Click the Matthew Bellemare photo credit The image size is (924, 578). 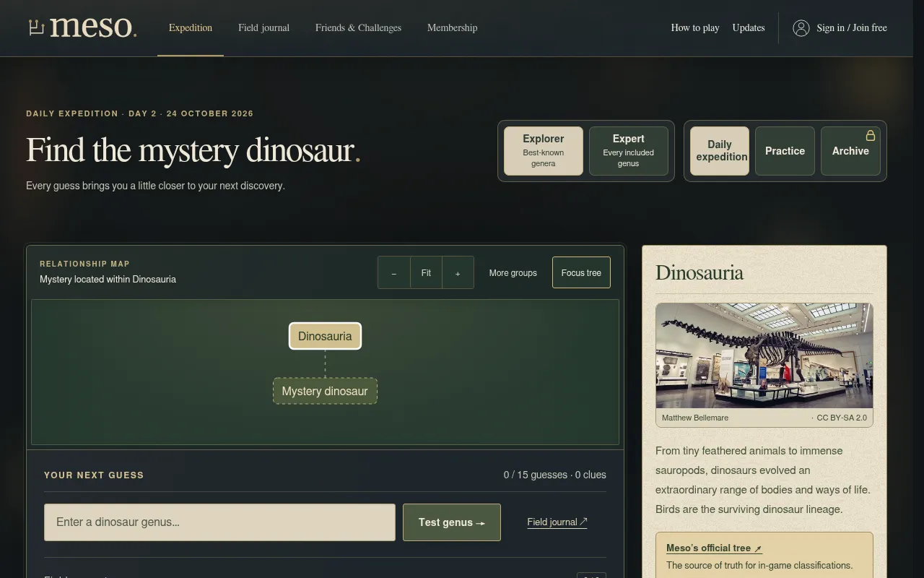[695, 418]
